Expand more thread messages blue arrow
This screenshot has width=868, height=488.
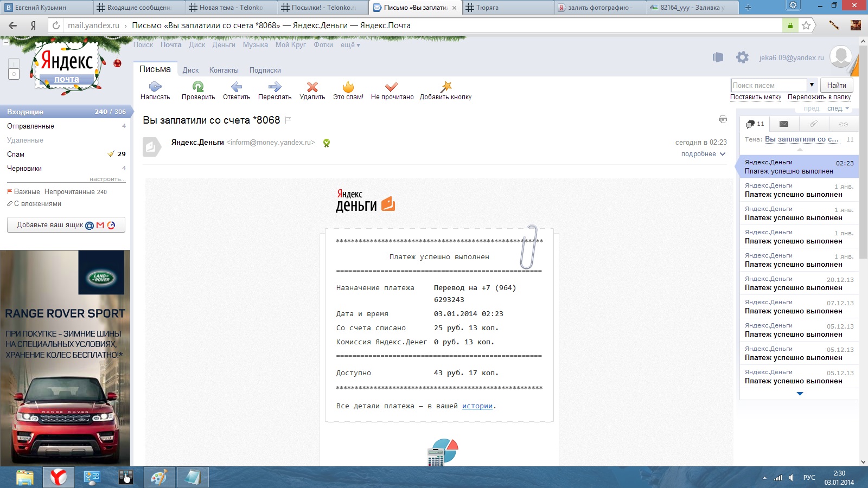[800, 394]
